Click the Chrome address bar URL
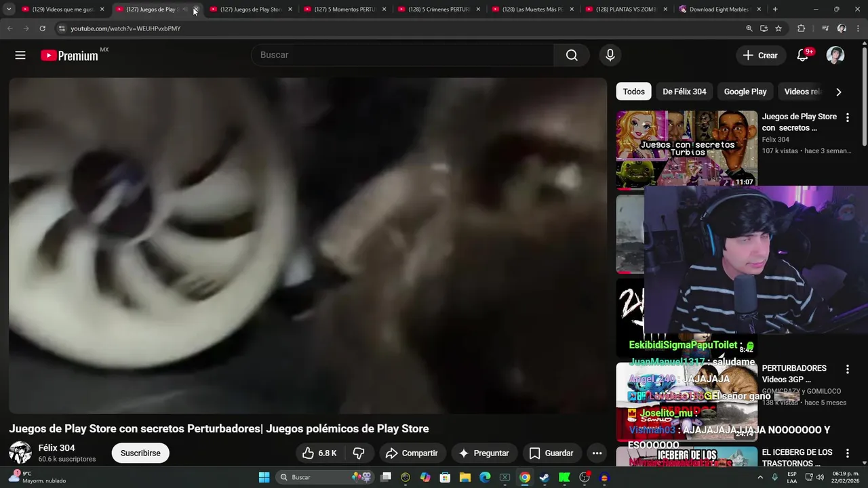Viewport: 868px width, 488px height. tap(125, 28)
